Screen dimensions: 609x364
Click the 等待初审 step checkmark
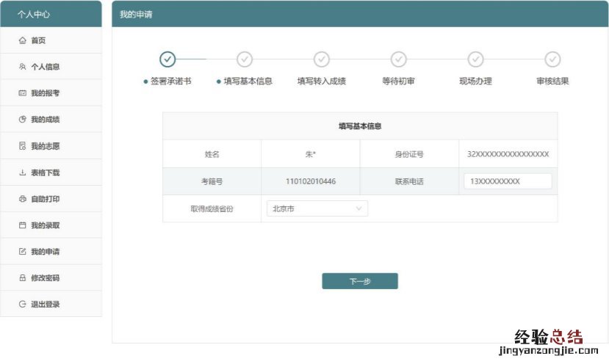(399, 59)
